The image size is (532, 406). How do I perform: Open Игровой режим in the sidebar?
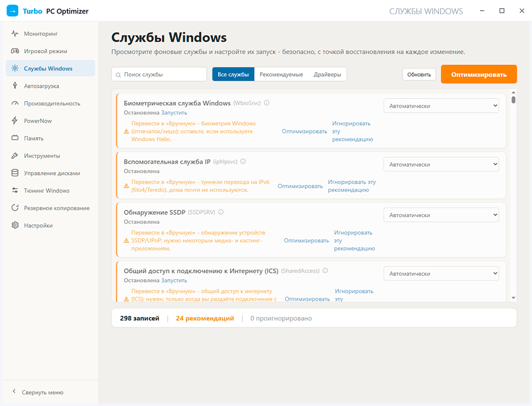tap(50, 51)
